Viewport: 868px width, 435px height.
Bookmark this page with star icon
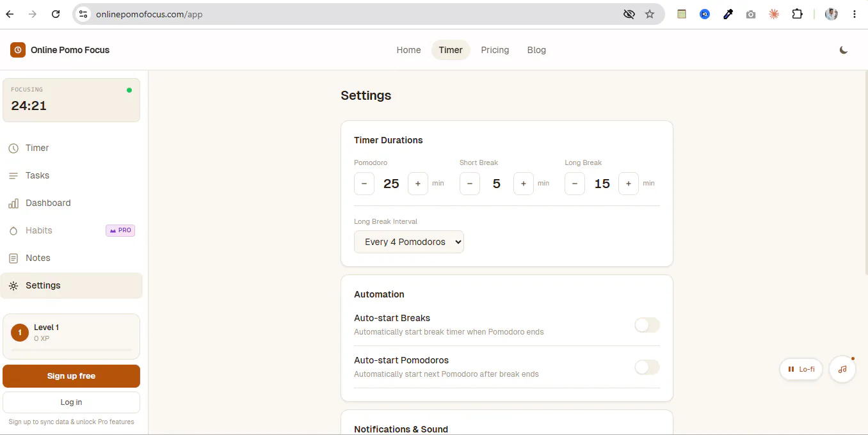click(x=650, y=14)
